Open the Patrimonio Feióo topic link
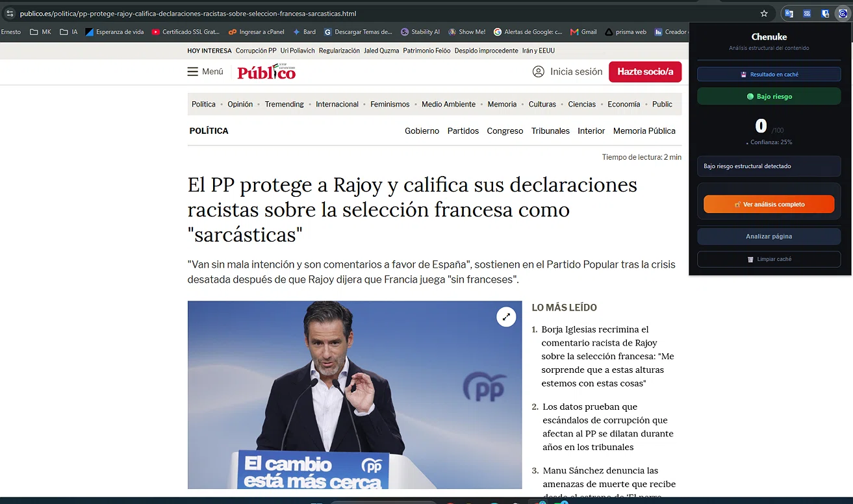 427,51
